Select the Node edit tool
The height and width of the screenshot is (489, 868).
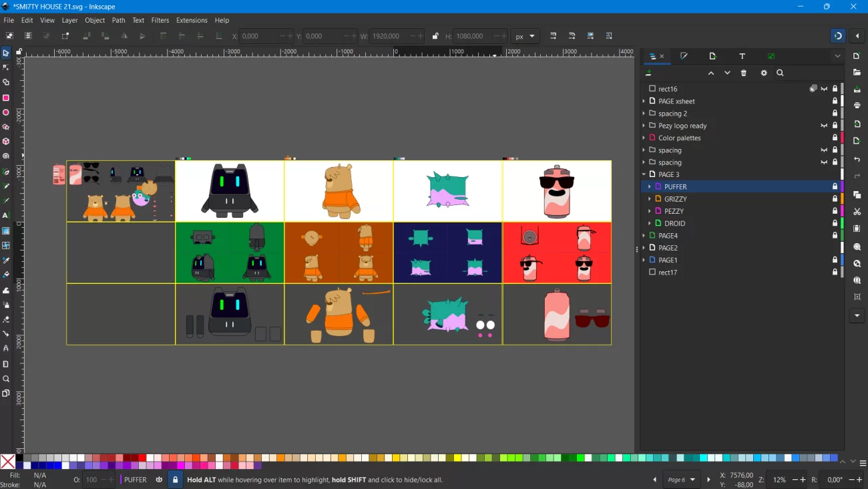click(x=6, y=67)
